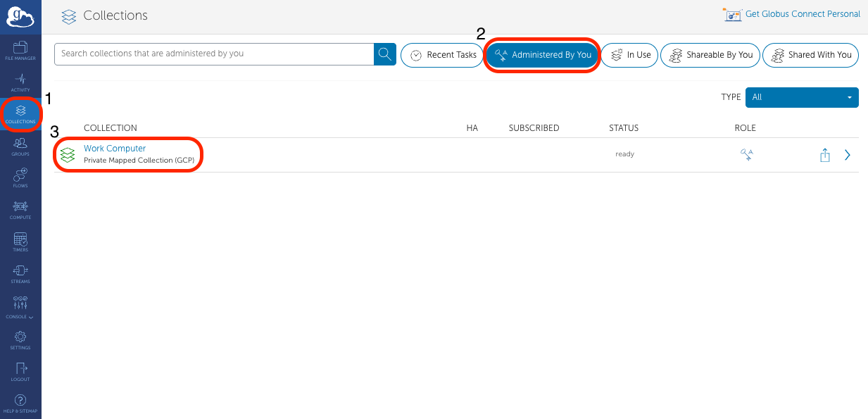This screenshot has width=868, height=419.
Task: Click in the collections search field
Action: click(x=214, y=54)
